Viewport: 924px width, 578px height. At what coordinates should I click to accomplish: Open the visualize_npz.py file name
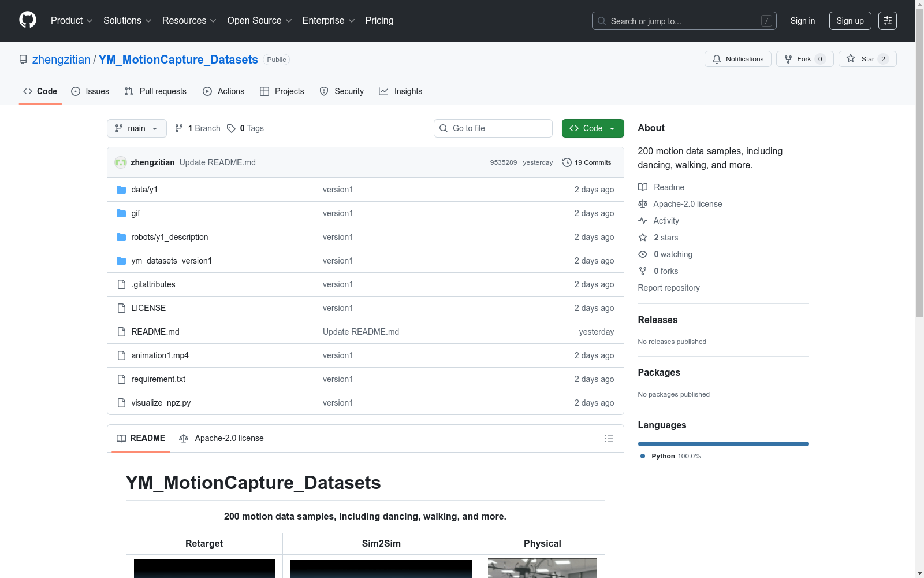click(161, 403)
